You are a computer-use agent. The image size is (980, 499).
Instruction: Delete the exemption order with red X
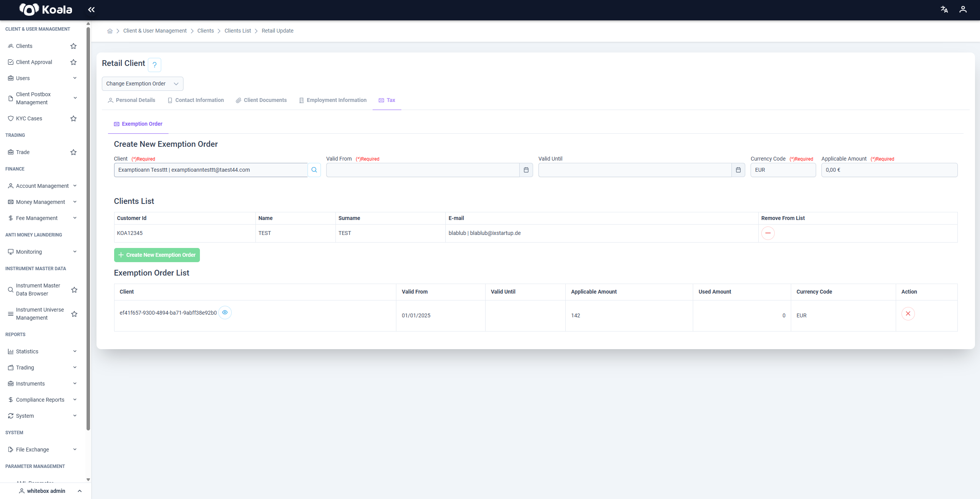coord(908,314)
